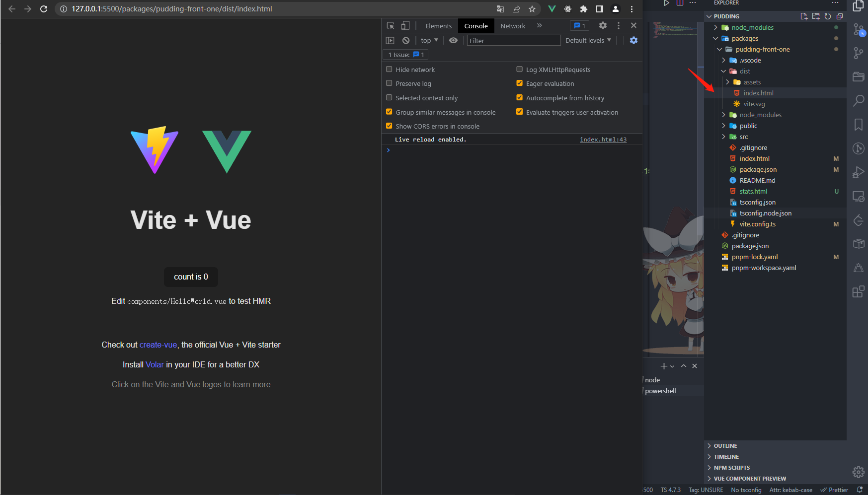Show the console sidebar
The height and width of the screenshot is (495, 868).
point(390,40)
